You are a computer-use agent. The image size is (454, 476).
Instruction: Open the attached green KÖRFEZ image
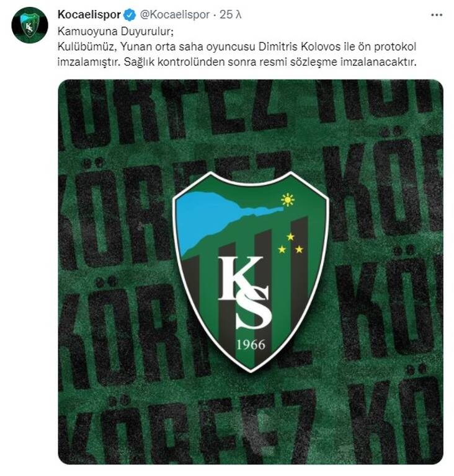pos(251,271)
